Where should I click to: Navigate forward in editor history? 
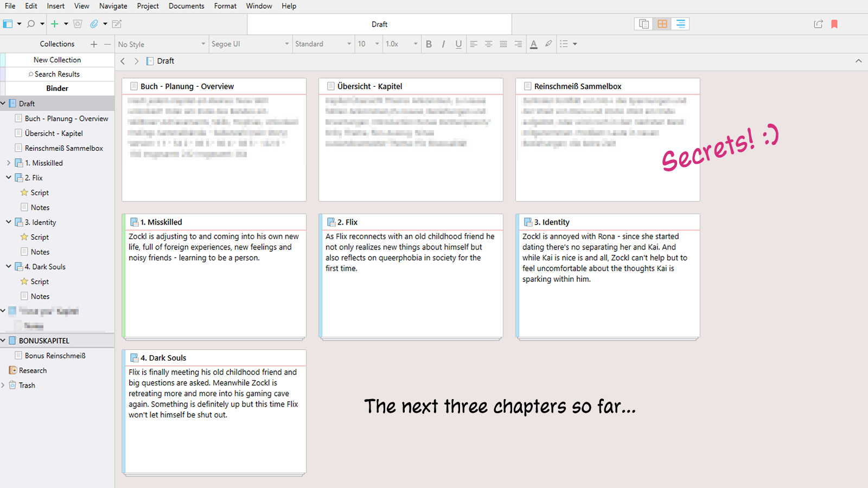[x=136, y=61]
